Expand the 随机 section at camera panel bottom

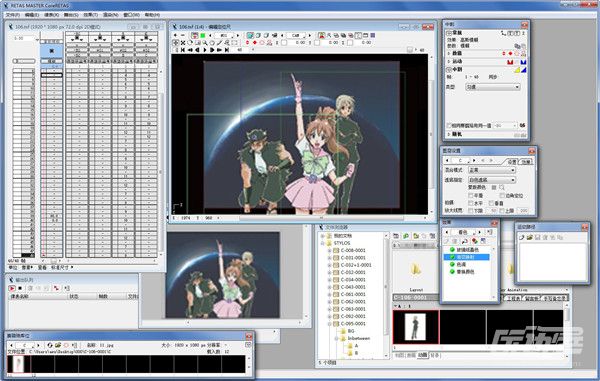(x=449, y=134)
